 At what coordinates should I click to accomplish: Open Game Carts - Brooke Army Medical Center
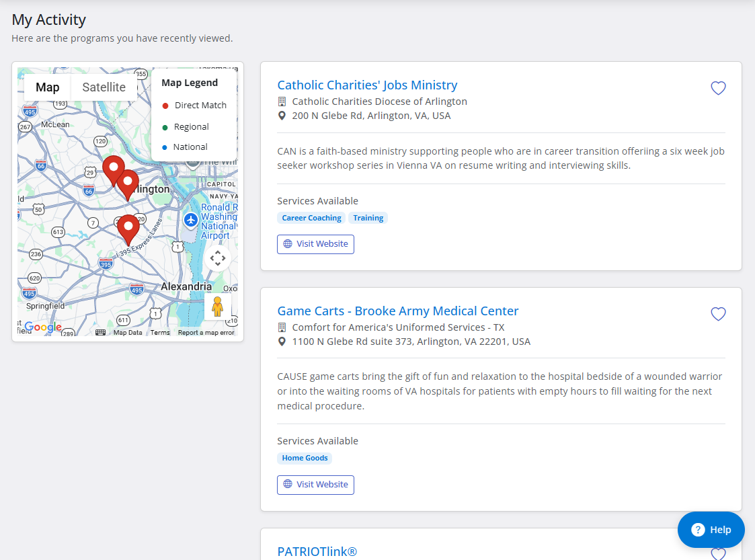click(398, 311)
